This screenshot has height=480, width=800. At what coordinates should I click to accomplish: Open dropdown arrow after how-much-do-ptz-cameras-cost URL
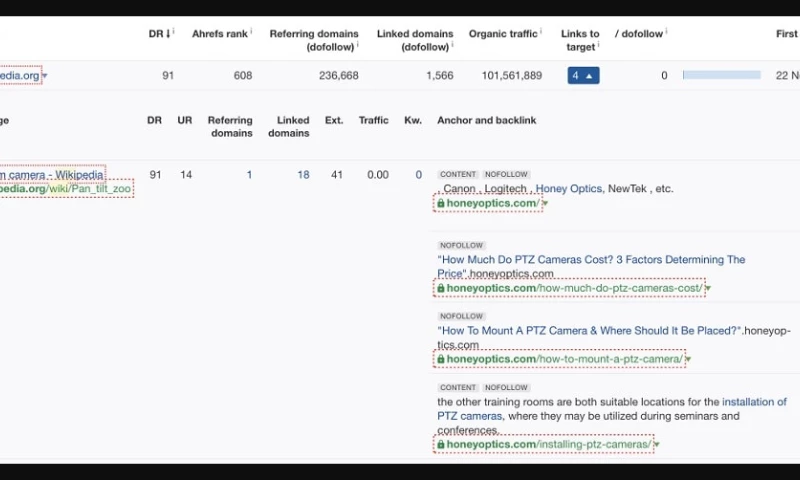pos(708,289)
